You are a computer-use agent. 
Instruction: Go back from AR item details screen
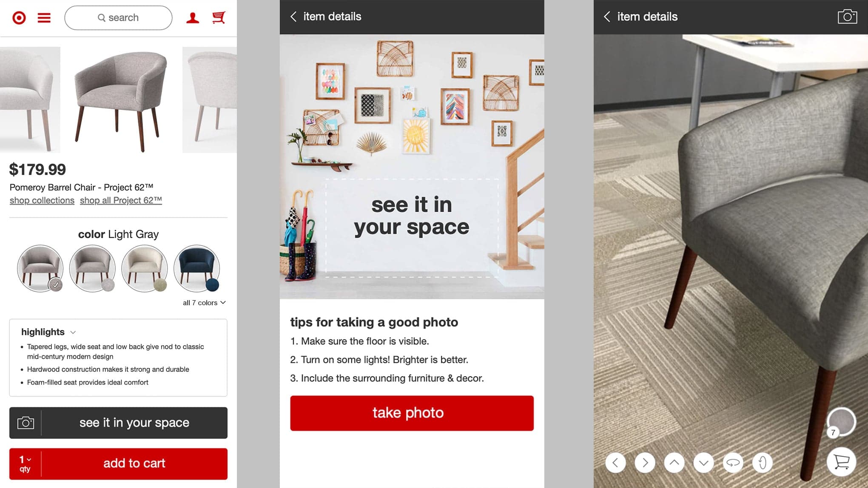(607, 17)
